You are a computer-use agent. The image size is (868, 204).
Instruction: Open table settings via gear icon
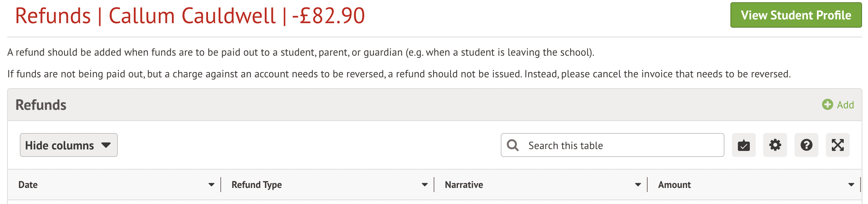[775, 145]
